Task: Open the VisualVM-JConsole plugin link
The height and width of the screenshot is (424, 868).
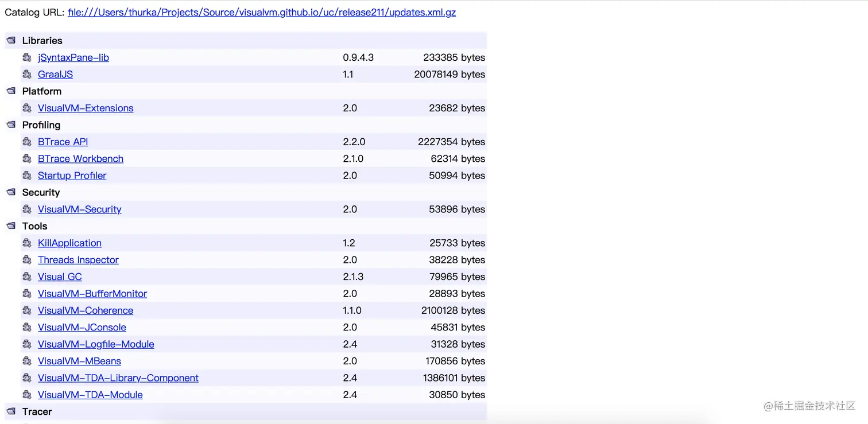Action: point(82,327)
